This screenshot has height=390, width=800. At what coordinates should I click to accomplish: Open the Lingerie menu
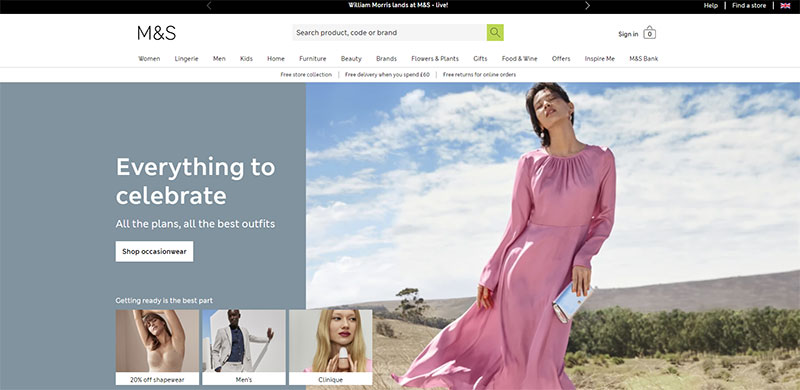186,59
